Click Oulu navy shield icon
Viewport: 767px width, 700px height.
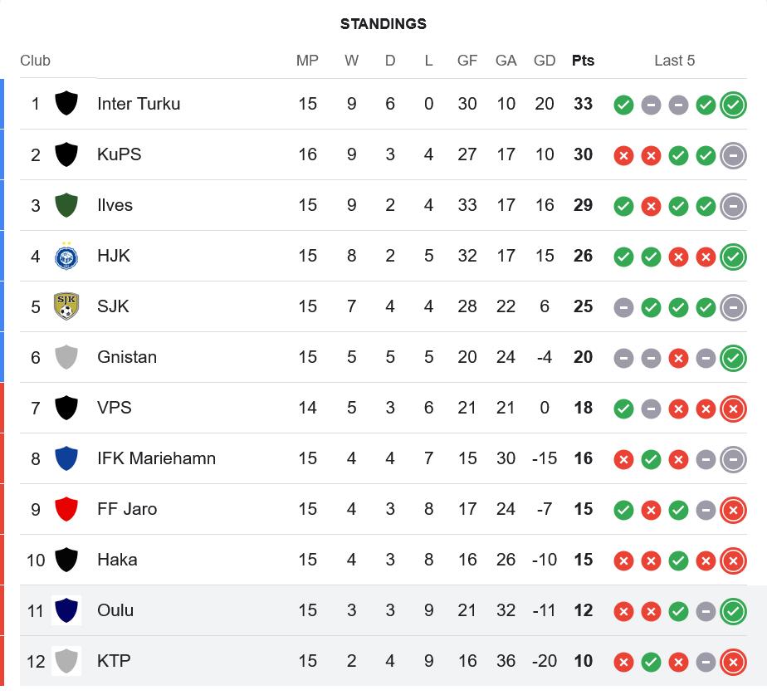tap(66, 610)
